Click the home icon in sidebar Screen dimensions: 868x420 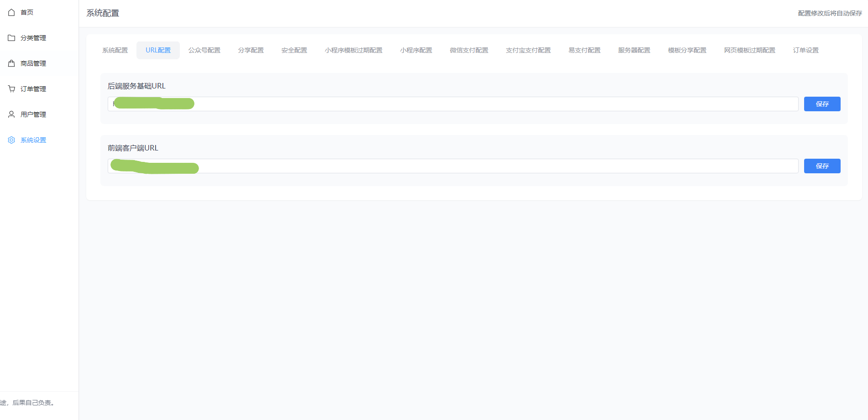pos(11,12)
